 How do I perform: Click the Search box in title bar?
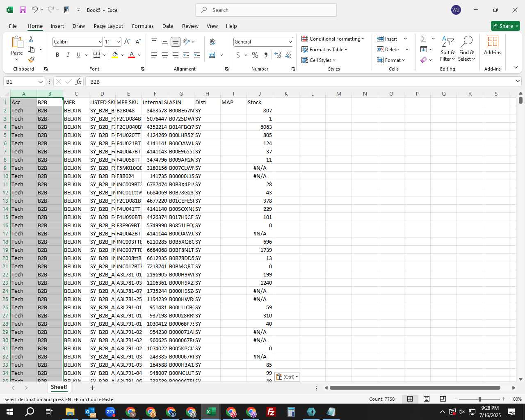tap(266, 10)
